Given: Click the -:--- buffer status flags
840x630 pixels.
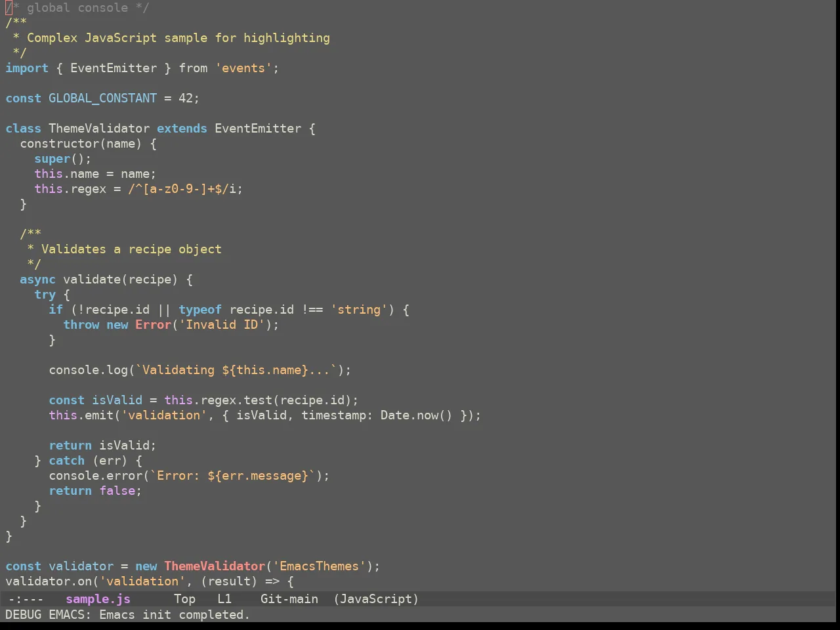Looking at the screenshot, I should (26, 598).
